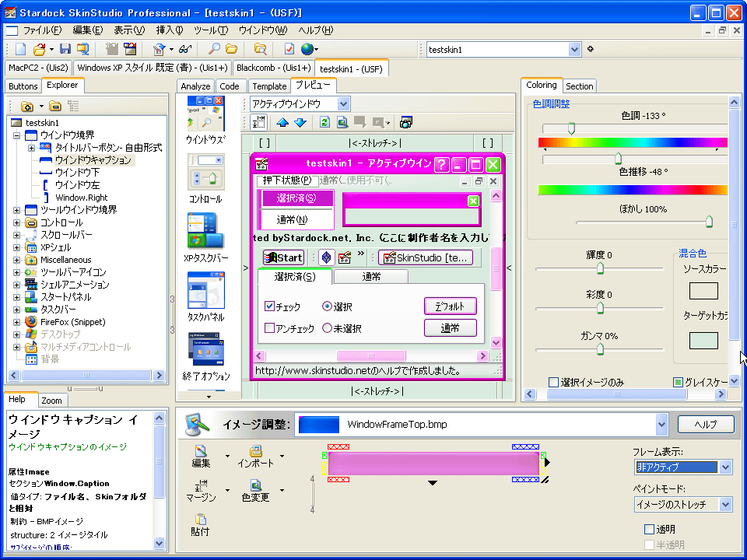The height and width of the screenshot is (560, 747).
Task: Click the 通常 button in preview
Action: [451, 327]
